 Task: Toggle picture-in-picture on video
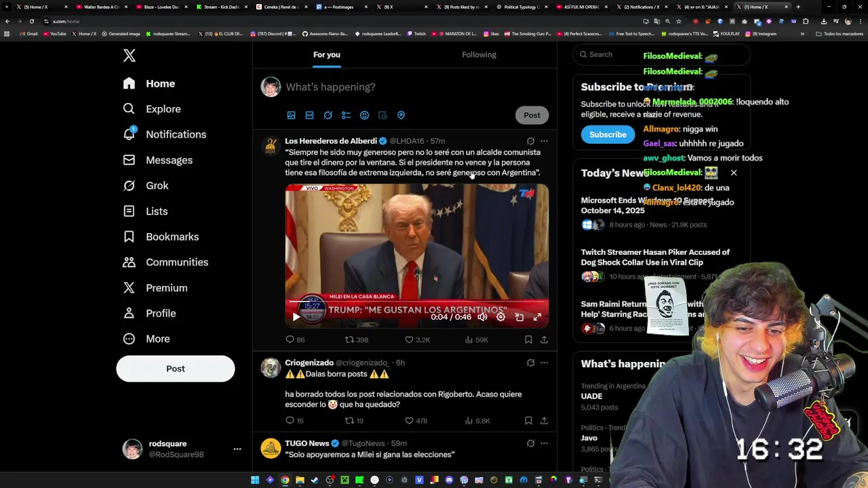(519, 317)
